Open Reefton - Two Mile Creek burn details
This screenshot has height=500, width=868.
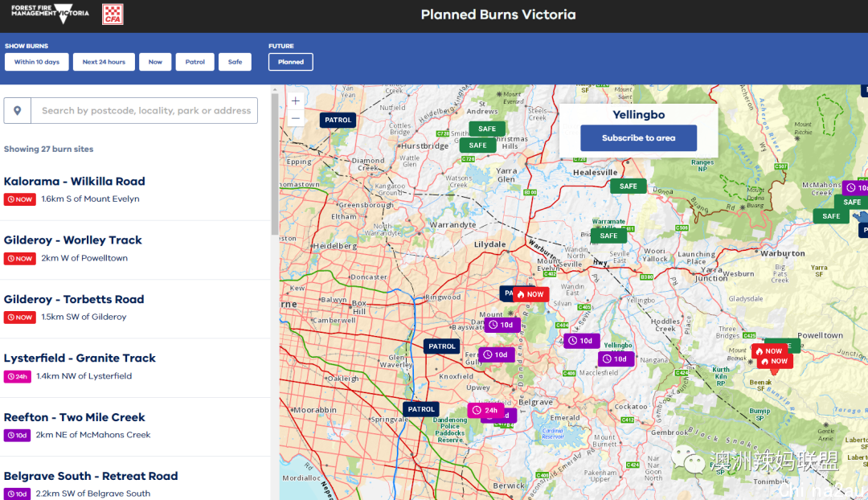(74, 417)
